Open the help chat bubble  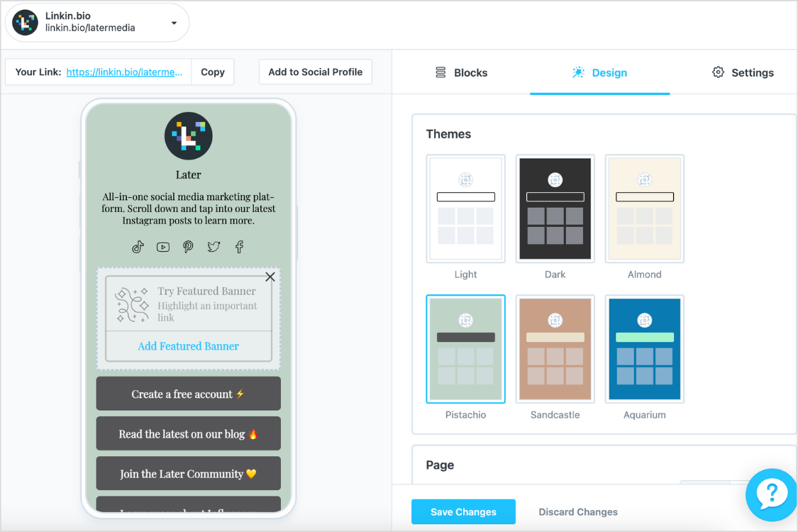[772, 495]
